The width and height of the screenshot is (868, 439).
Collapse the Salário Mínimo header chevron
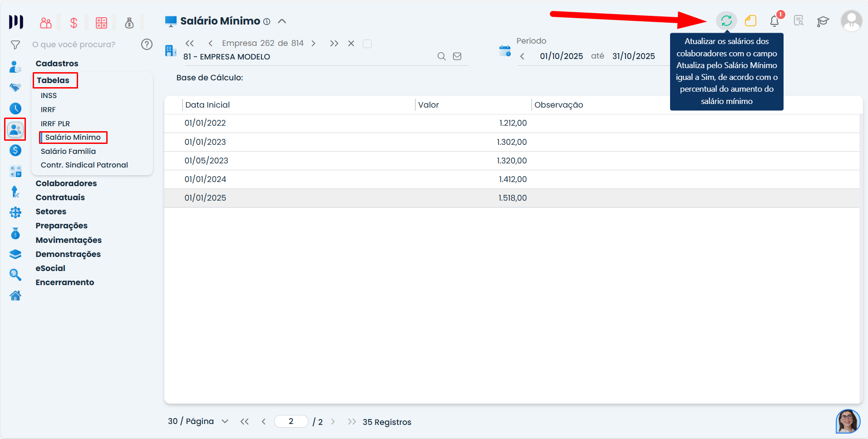click(282, 21)
